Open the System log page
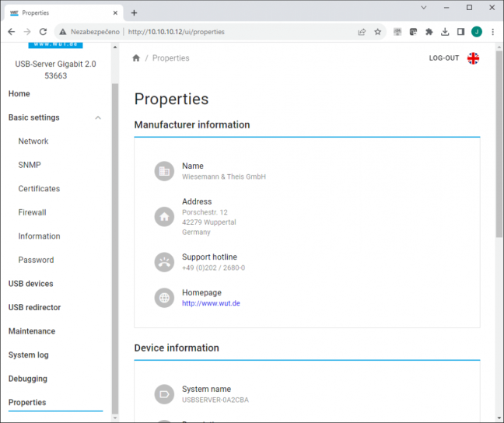 [28, 355]
